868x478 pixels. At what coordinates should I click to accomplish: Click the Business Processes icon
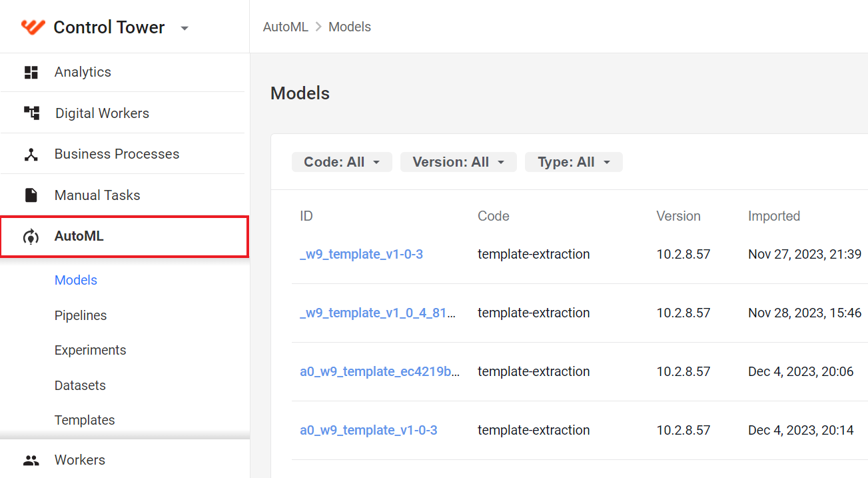point(31,154)
